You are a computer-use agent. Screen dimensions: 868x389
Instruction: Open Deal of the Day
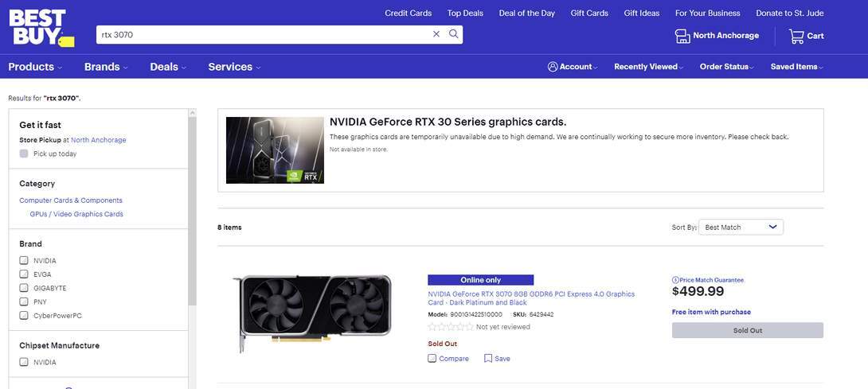click(x=526, y=13)
